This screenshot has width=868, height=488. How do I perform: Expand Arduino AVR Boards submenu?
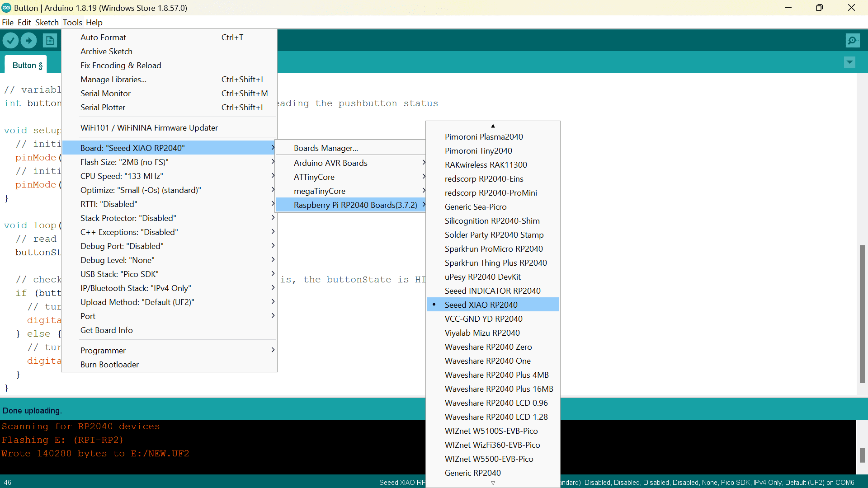(x=351, y=163)
